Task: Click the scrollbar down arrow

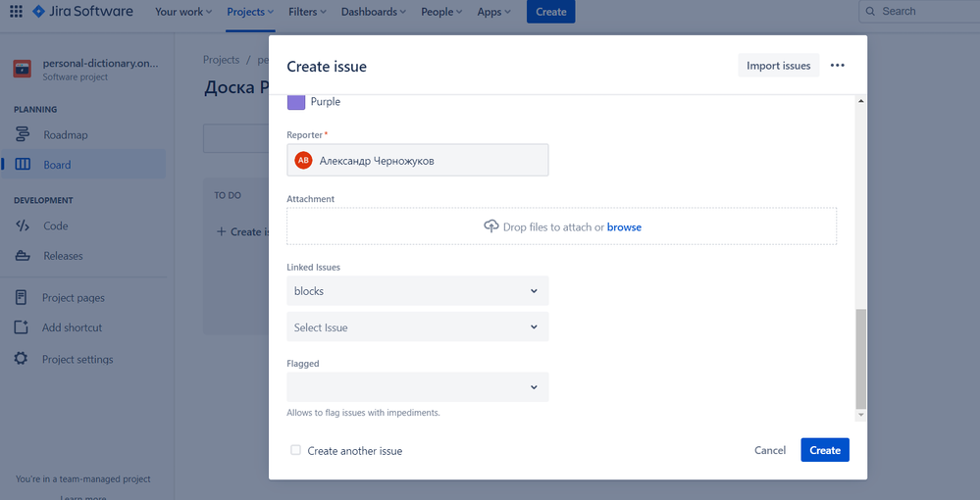Action: coord(860,415)
